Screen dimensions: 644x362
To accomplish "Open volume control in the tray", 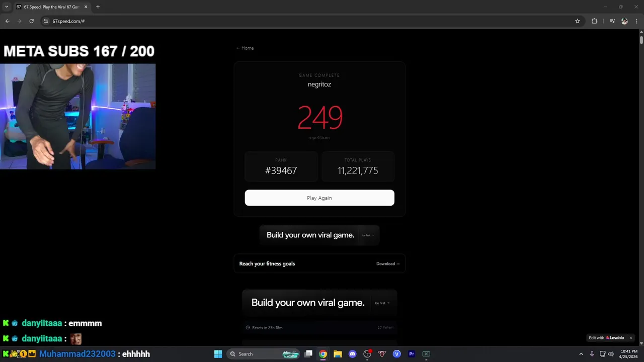I will (611, 354).
